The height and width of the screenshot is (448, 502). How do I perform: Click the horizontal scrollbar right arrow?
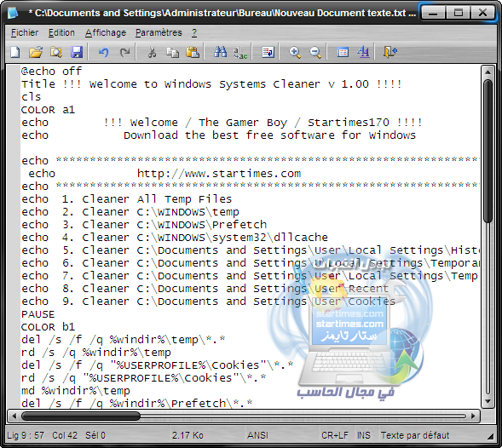pos(474,416)
